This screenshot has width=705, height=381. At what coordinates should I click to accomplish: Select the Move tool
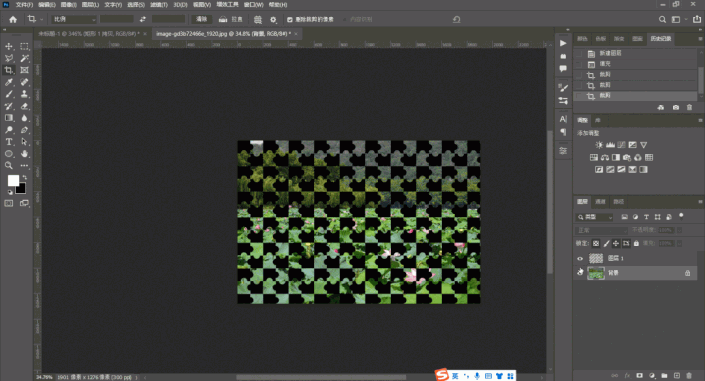[x=9, y=46]
